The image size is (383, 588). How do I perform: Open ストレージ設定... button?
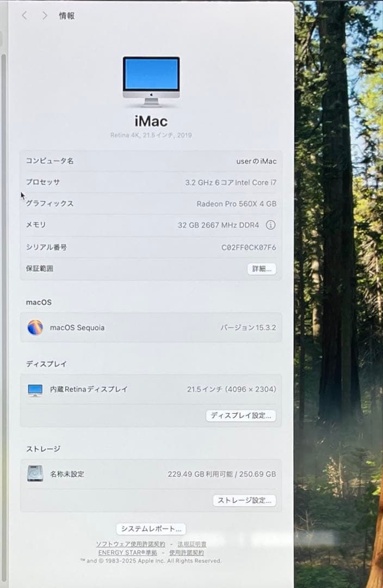point(244,500)
